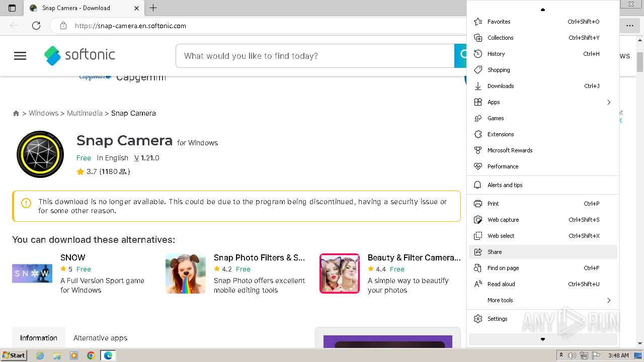
Task: Click the SNOW app thumbnail
Action: click(32, 274)
